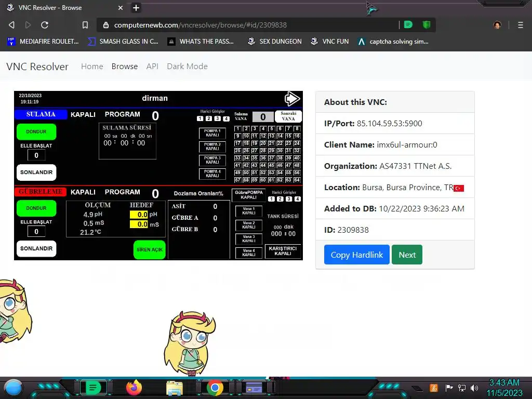Screen dimensions: 532x399
Task: Toggle POMPA 4 KAPALI
Action: click(212, 174)
